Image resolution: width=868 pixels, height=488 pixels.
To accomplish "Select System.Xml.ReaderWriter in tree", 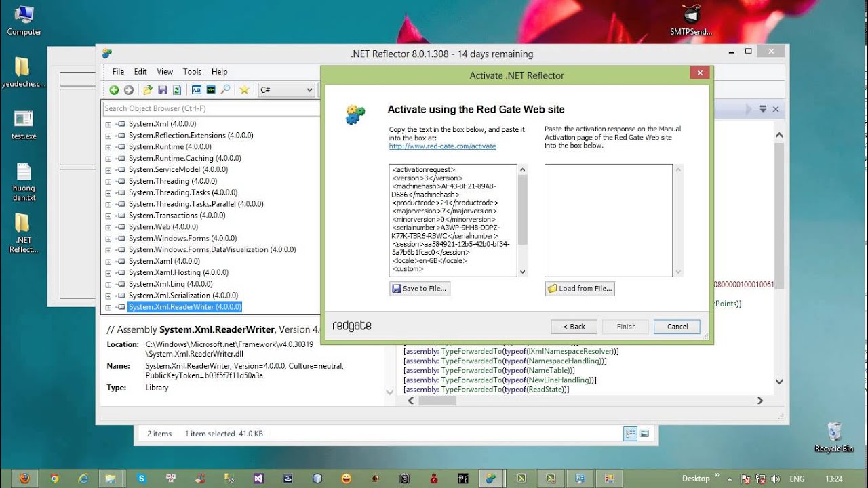I will point(185,307).
